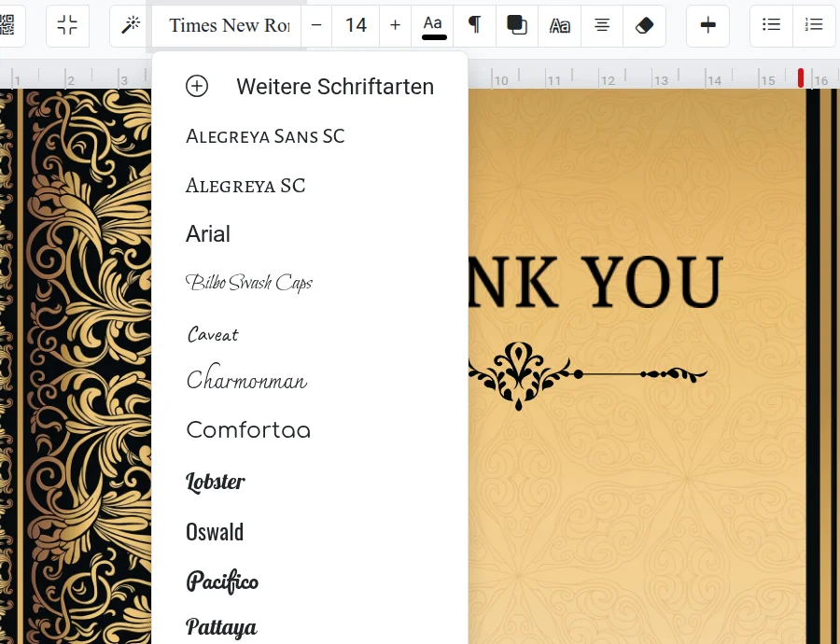Toggle the bulleted list icon
Viewport: 840px width, 644px height.
pyautogui.click(x=771, y=25)
